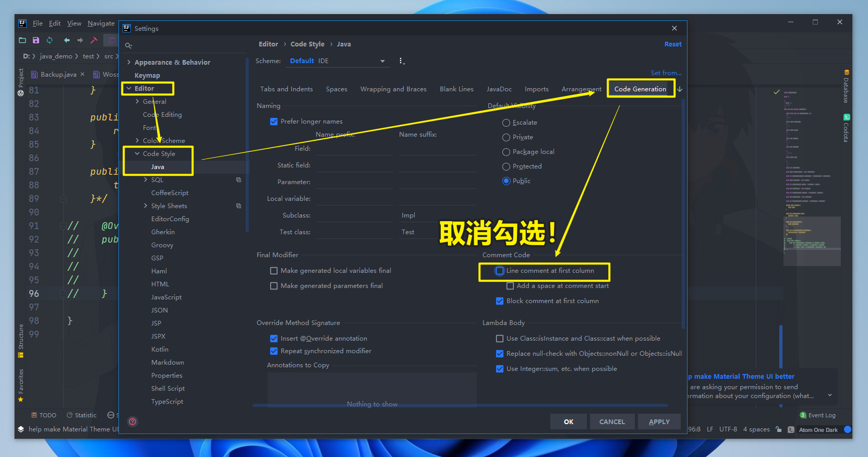Collapse the Editor settings node
This screenshot has height=457, width=868.
129,88
